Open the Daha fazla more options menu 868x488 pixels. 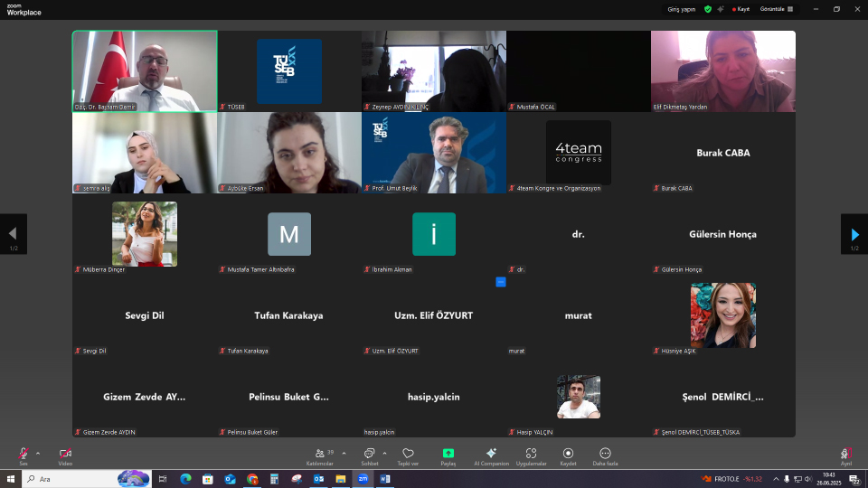[605, 454]
